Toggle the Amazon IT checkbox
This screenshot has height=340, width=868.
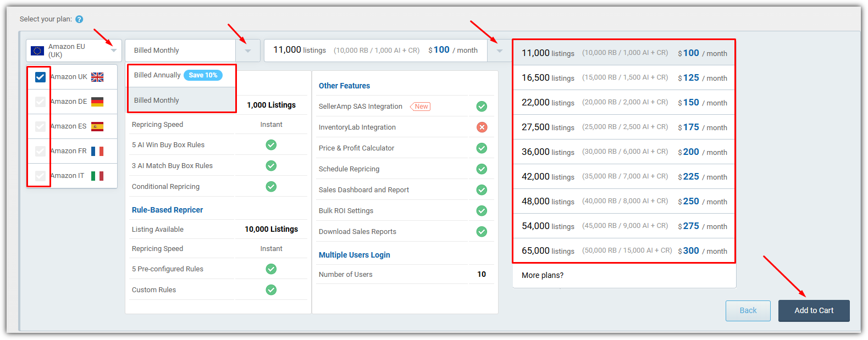click(40, 176)
